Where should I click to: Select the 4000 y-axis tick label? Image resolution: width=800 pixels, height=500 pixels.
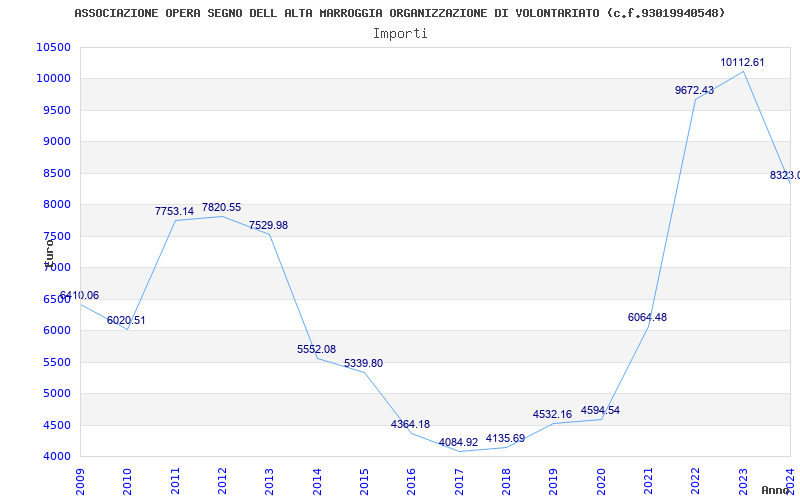(x=56, y=457)
